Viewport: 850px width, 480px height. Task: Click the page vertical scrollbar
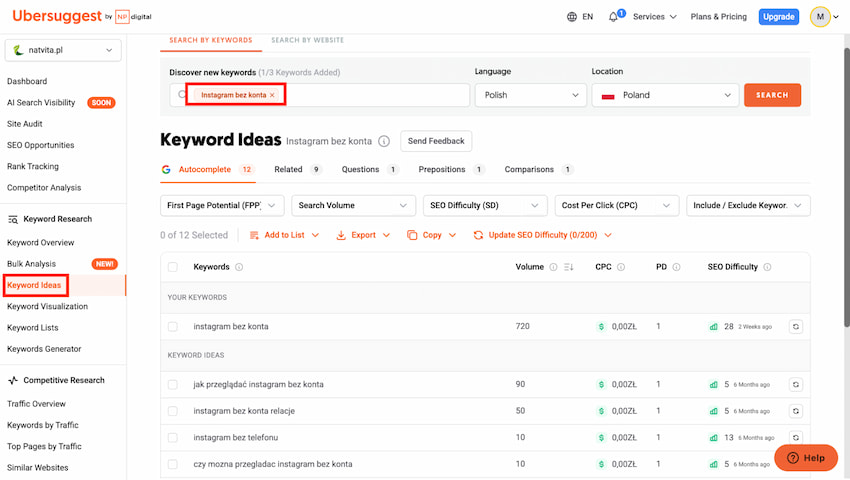(846, 187)
